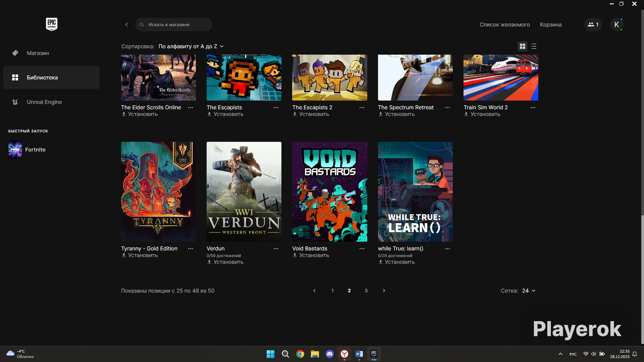The width and height of the screenshot is (644, 362).
Task: Change input language РУС indicator
Action: (573, 354)
